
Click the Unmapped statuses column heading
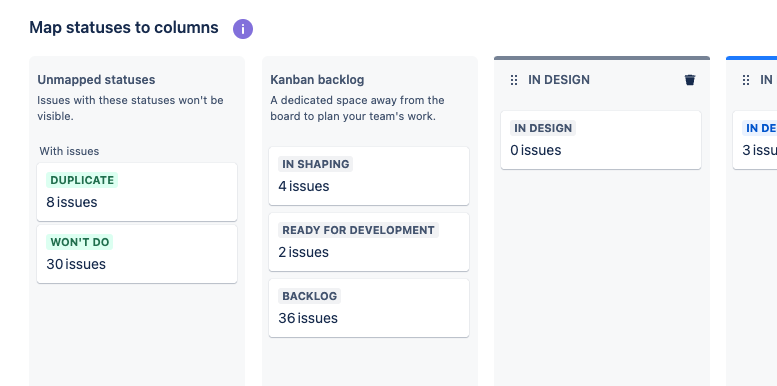pyautogui.click(x=96, y=80)
